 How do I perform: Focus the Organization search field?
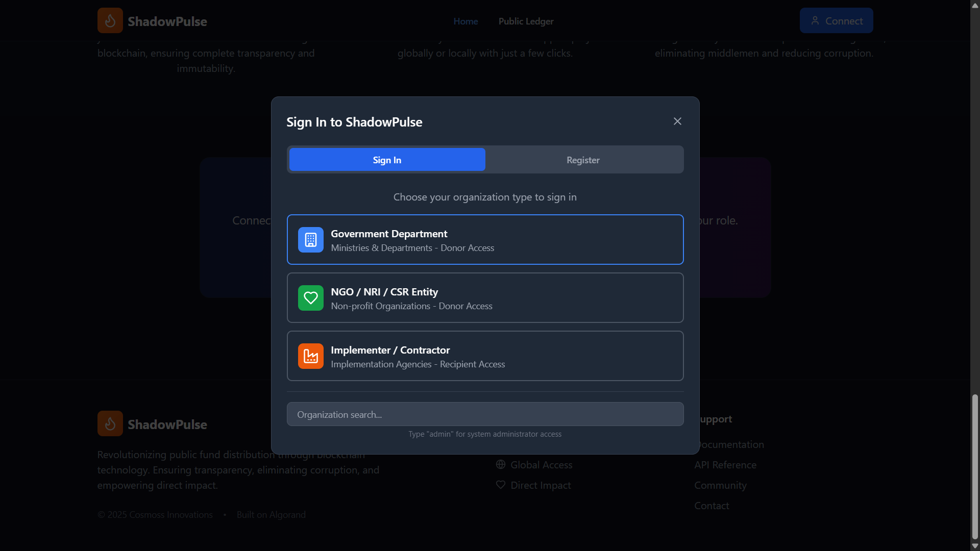pos(485,414)
